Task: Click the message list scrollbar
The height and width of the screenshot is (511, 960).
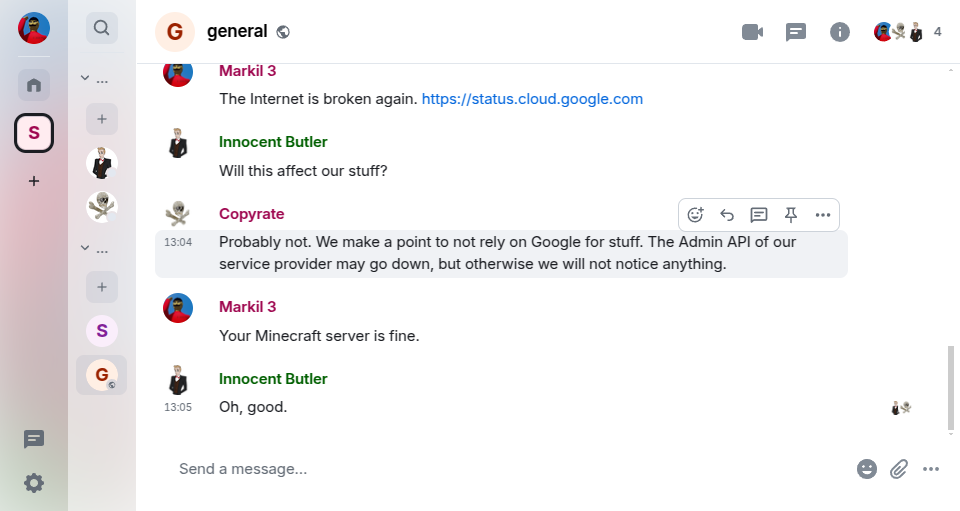Action: [x=951, y=390]
